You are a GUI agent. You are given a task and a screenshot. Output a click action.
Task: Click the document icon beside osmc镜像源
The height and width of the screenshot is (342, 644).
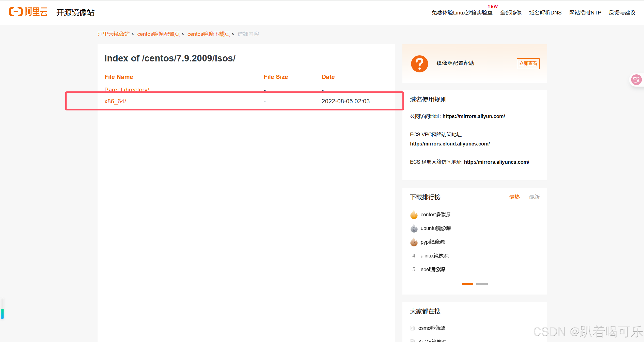pos(412,328)
